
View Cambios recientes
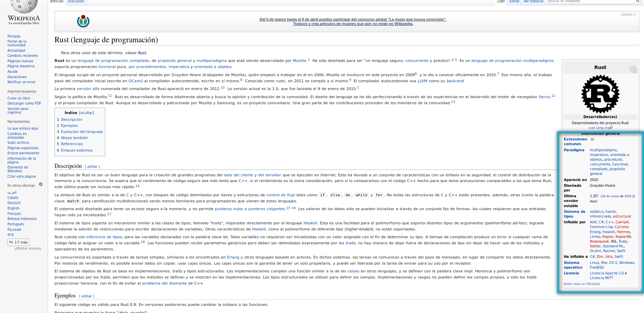pyautogui.click(x=23, y=56)
